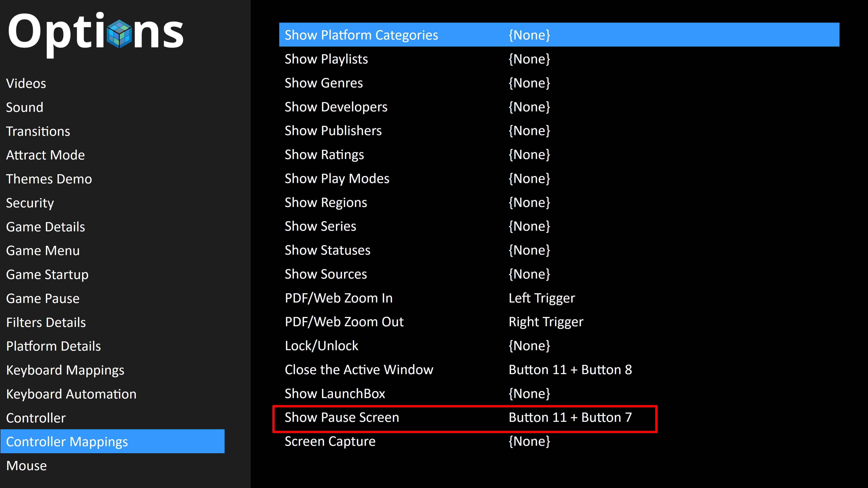Click {None} value beside Show Genres
The width and height of the screenshot is (868, 488).
[x=529, y=83]
